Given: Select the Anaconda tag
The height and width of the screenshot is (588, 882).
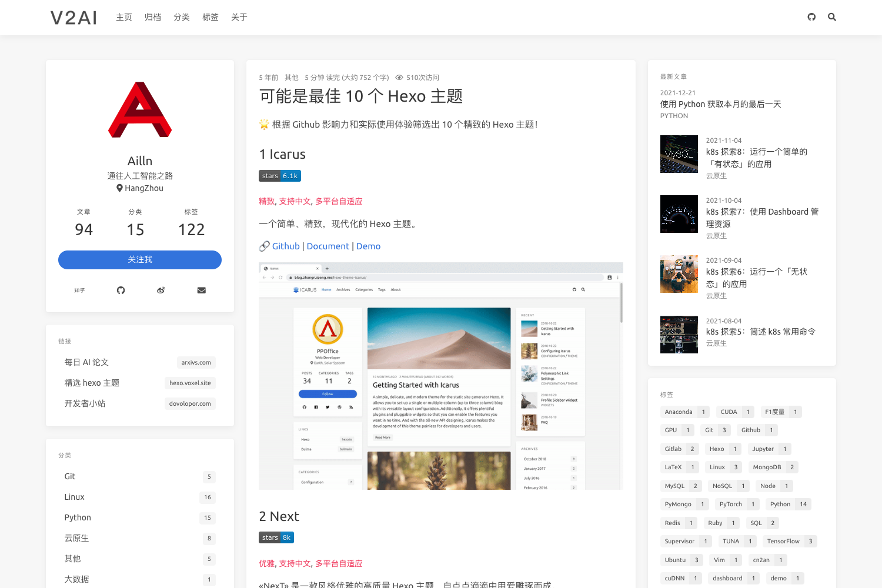Looking at the screenshot, I should 685,412.
